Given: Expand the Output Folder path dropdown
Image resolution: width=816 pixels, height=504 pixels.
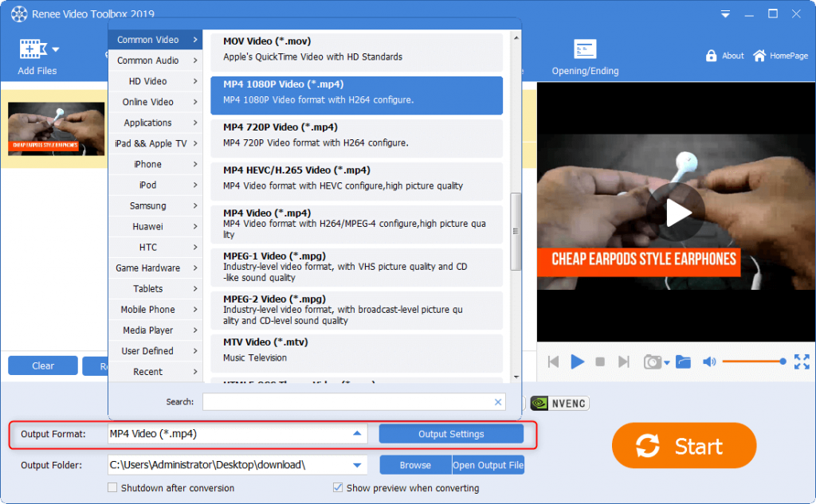Looking at the screenshot, I should (x=356, y=465).
